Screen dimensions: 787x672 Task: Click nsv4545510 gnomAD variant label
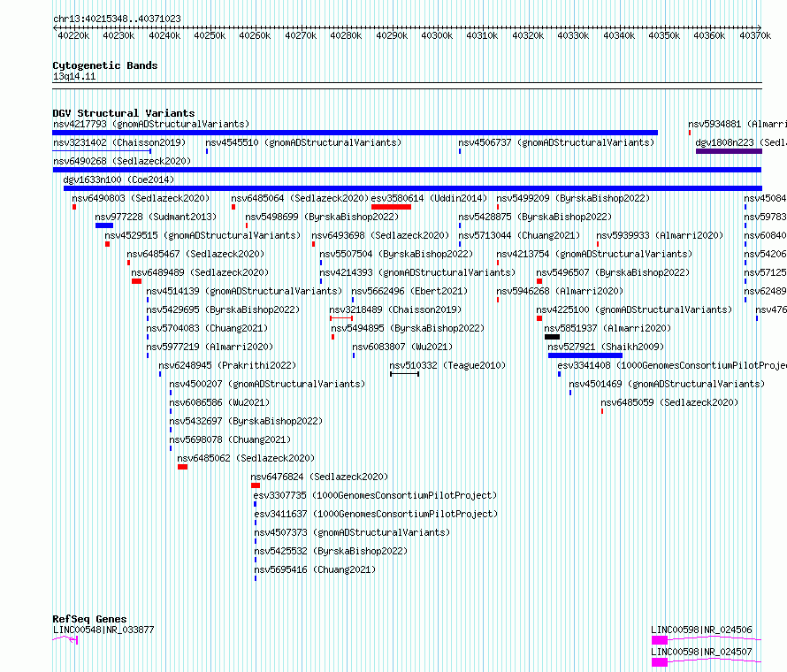point(303,142)
